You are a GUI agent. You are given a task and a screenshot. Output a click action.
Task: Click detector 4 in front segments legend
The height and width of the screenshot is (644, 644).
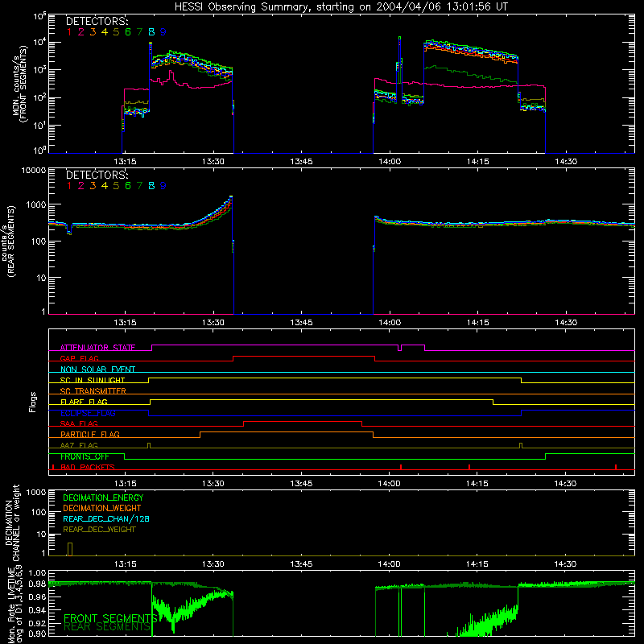(105, 31)
